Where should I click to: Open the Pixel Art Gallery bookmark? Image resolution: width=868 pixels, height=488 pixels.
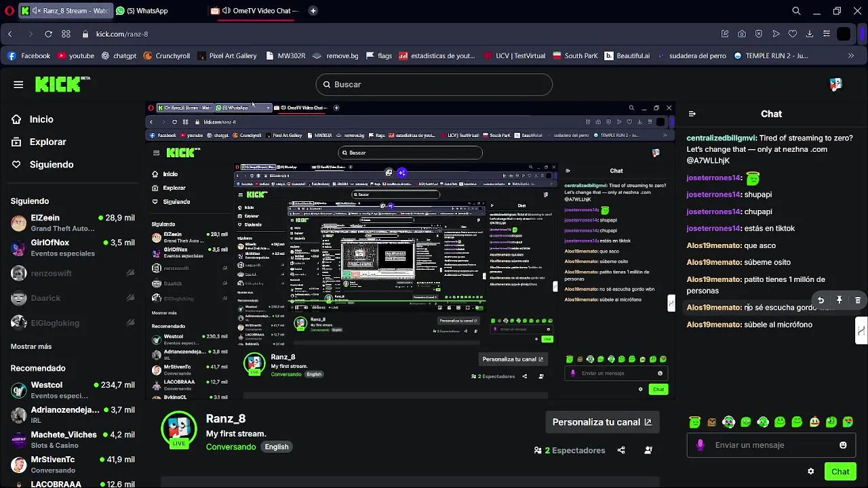point(226,56)
